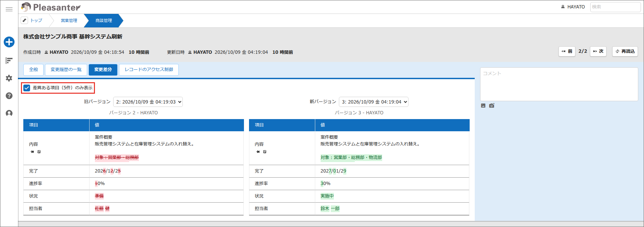Image resolution: width=644 pixels, height=227 pixels.
Task: Click the バージョン 2 - HAYATO label
Action: tap(133, 113)
